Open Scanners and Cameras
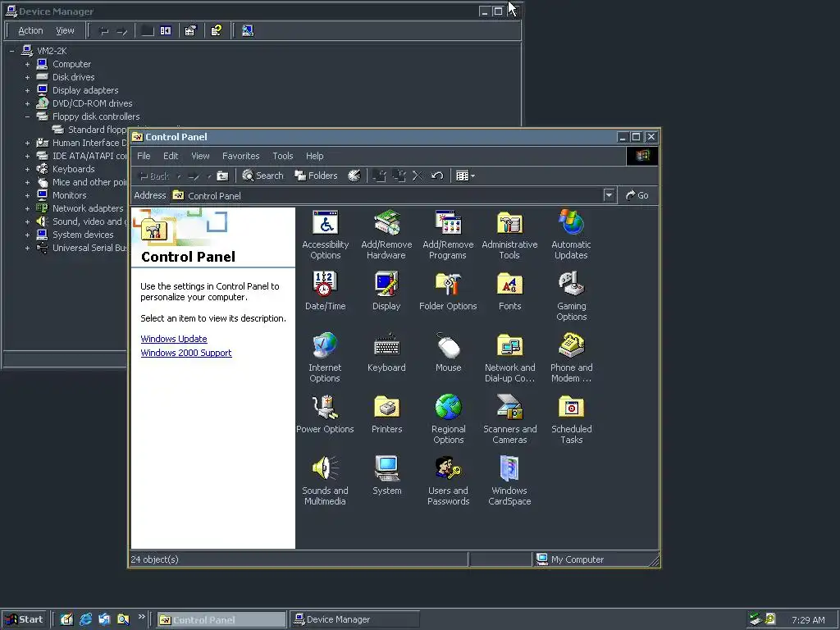 (x=509, y=419)
